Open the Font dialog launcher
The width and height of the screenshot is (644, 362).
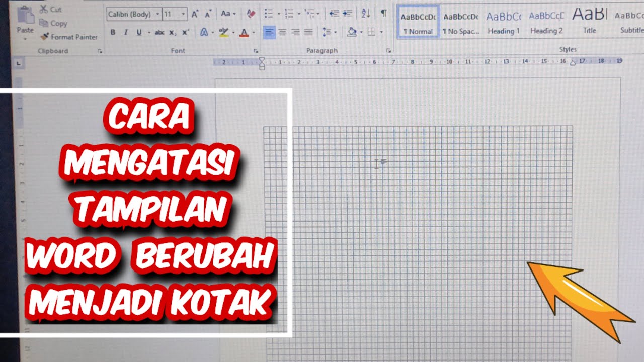pos(256,51)
